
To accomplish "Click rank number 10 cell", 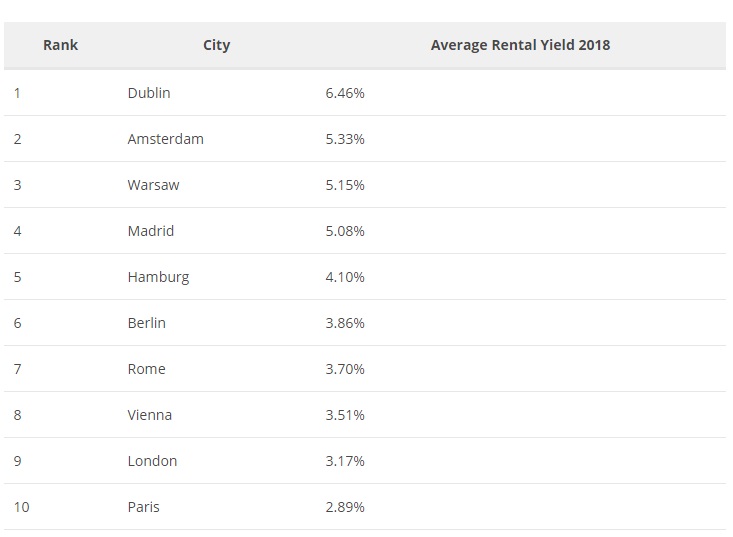I will [22, 507].
